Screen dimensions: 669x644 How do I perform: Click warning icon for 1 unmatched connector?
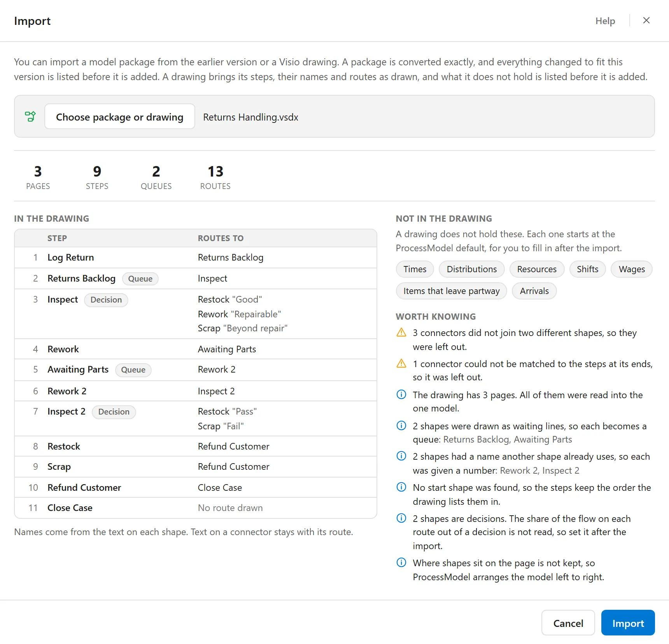(401, 364)
